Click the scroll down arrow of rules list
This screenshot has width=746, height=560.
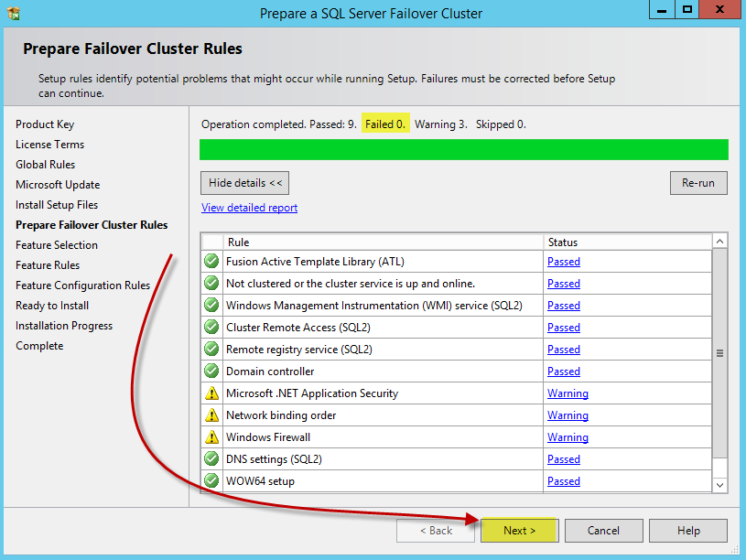click(719, 485)
